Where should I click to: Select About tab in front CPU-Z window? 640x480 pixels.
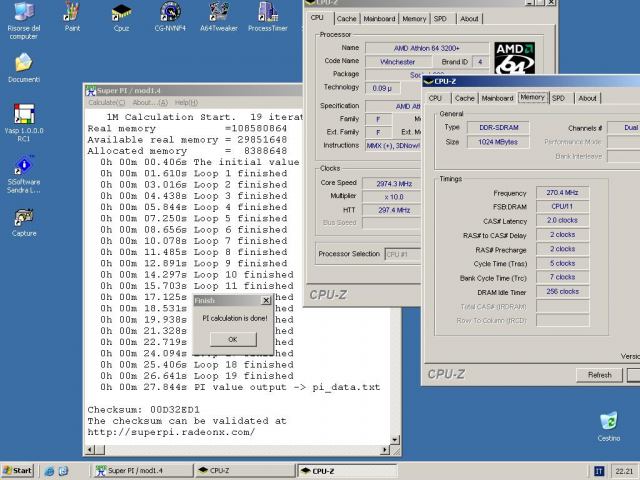pyautogui.click(x=587, y=98)
